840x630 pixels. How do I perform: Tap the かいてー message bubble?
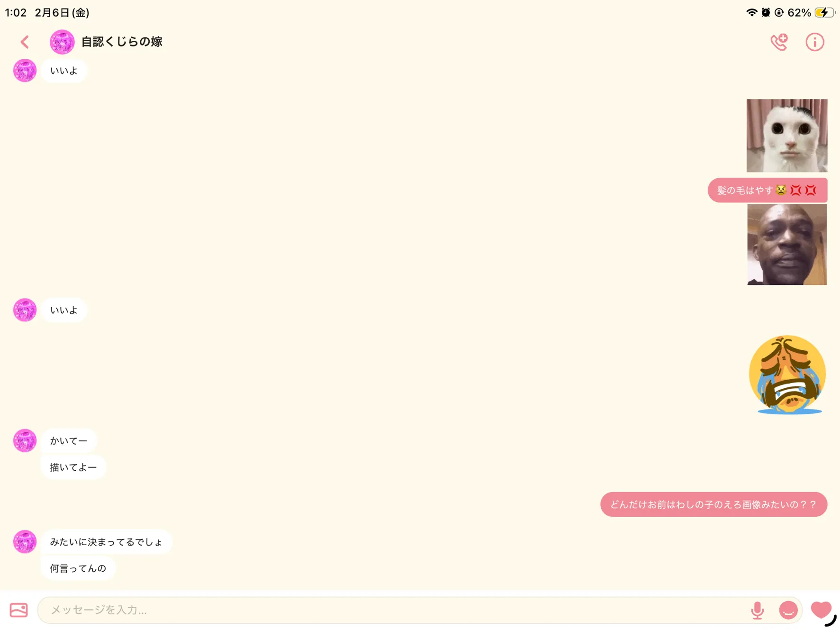pos(69,441)
